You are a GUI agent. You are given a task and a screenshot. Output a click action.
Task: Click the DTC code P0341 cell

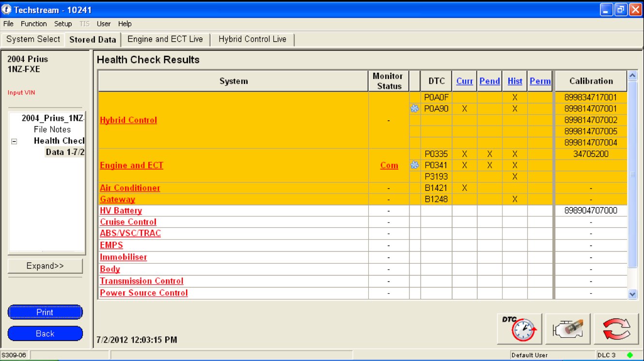coord(436,165)
